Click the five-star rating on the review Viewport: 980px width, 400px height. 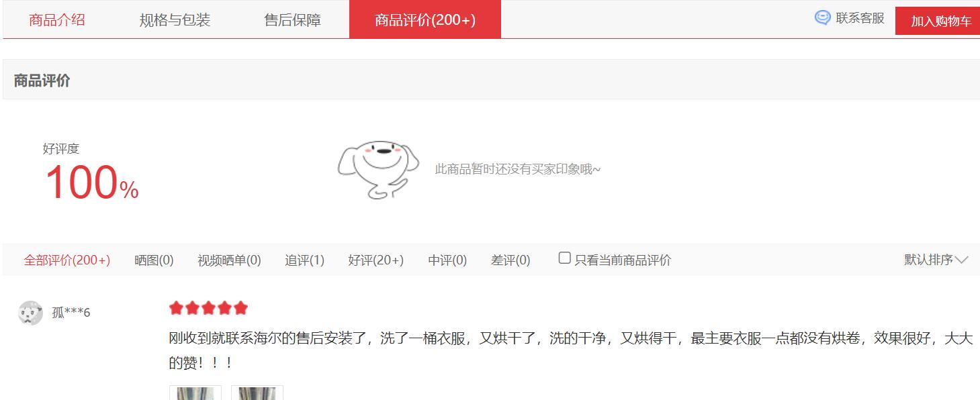[x=208, y=309]
